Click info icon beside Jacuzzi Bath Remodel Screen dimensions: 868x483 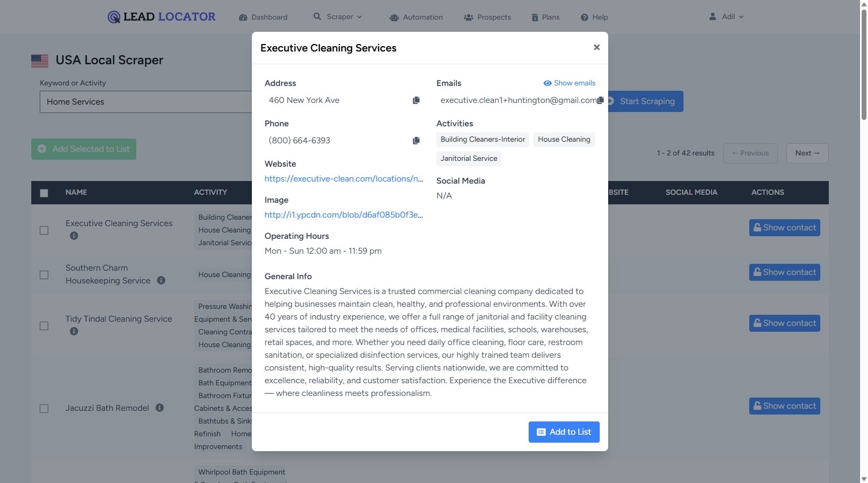160,408
